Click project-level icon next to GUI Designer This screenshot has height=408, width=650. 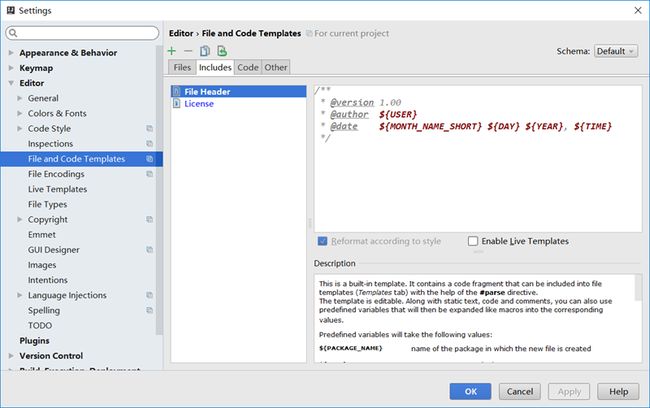(150, 250)
